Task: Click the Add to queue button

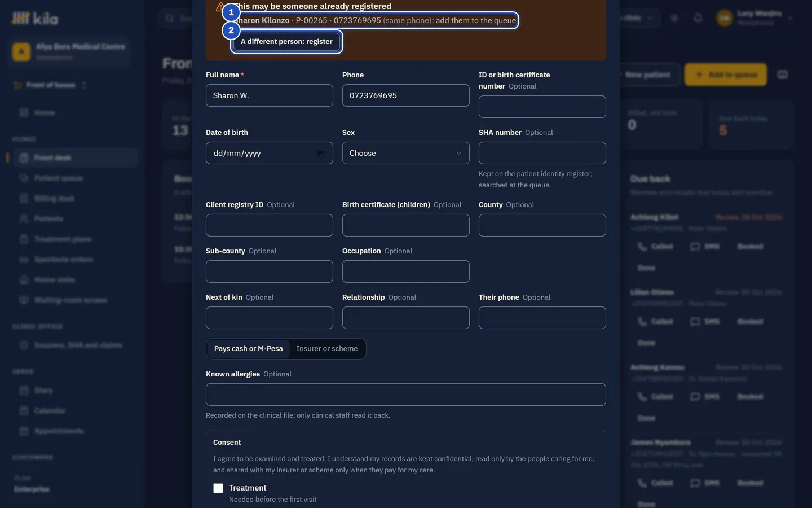Action: pos(726,75)
